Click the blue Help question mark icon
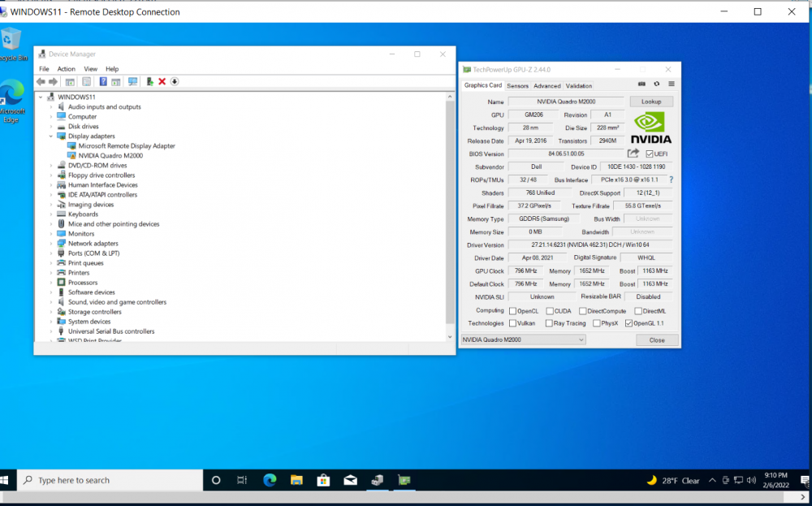Screen dimensions: 812x506 [103, 82]
